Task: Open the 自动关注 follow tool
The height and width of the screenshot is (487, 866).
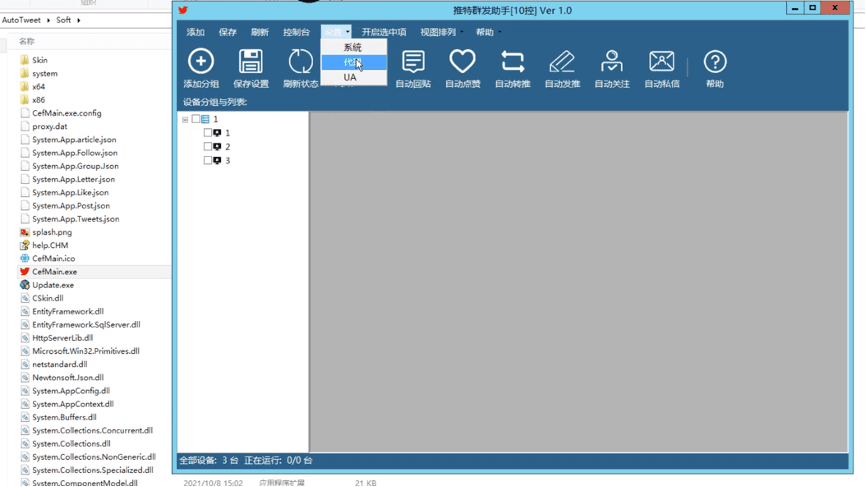Action: [612, 68]
